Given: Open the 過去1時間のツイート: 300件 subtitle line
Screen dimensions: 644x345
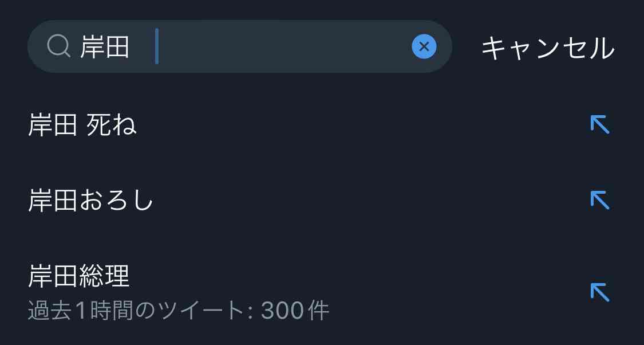Looking at the screenshot, I should [x=179, y=311].
